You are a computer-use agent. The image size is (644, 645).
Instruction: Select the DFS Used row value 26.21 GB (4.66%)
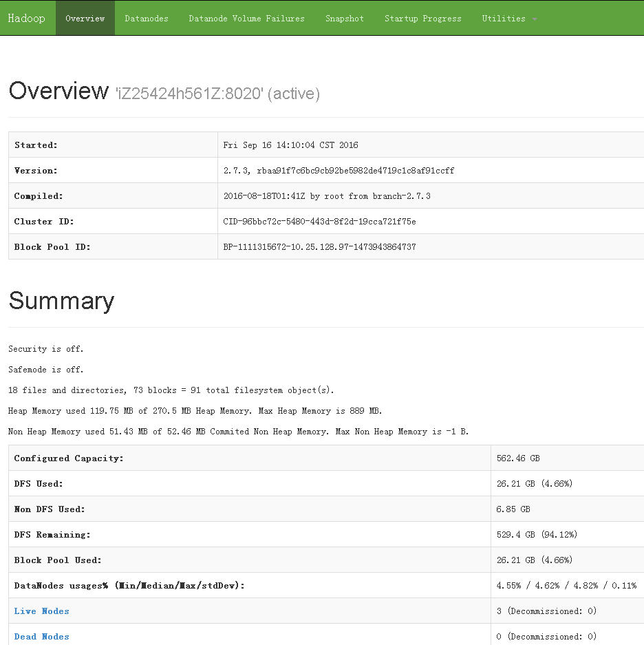535,484
